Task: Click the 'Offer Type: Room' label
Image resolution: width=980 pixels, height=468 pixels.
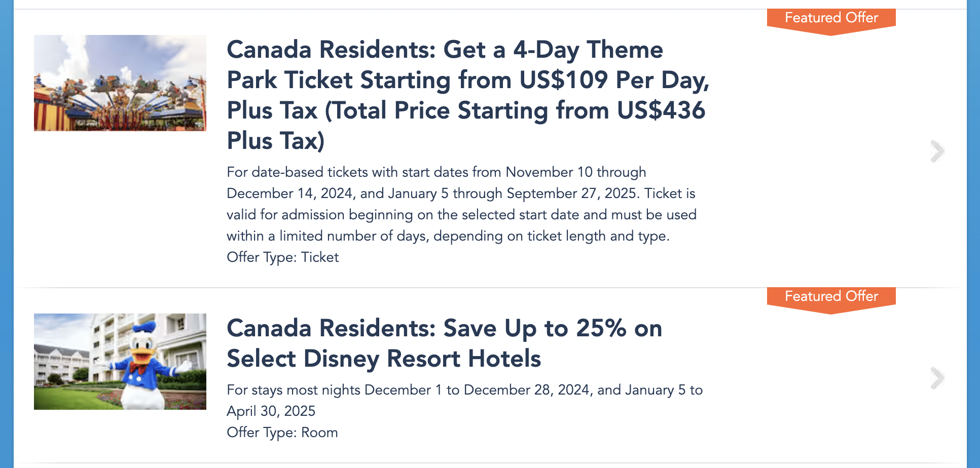Action: coord(282,433)
